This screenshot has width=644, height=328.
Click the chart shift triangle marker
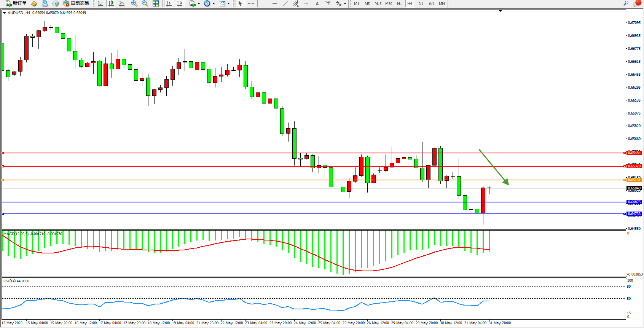[500, 11]
